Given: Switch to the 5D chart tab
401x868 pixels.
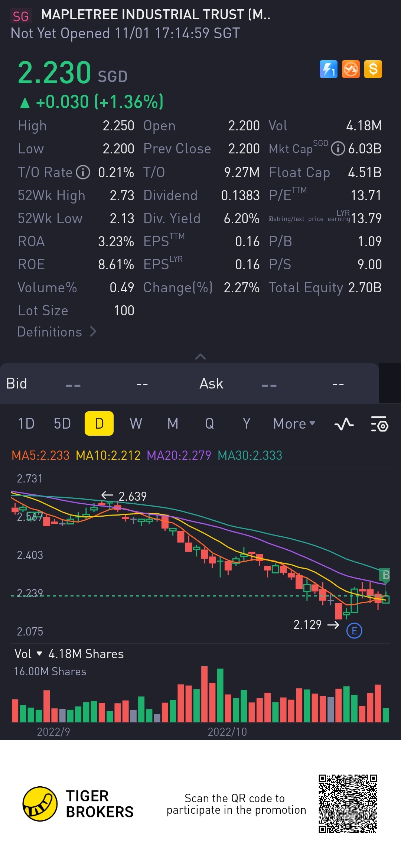Looking at the screenshot, I should 62,424.
